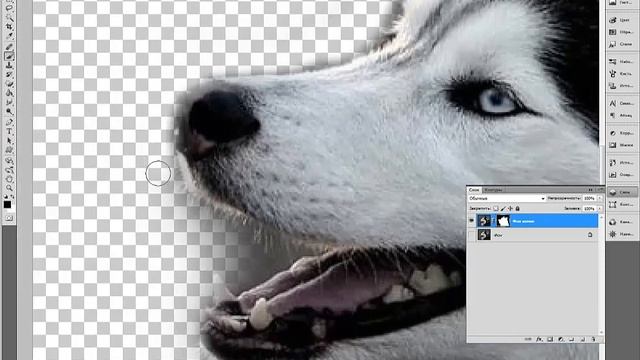640x360 pixels.
Task: Select the top layer's image thumbnail
Action: tap(484, 221)
